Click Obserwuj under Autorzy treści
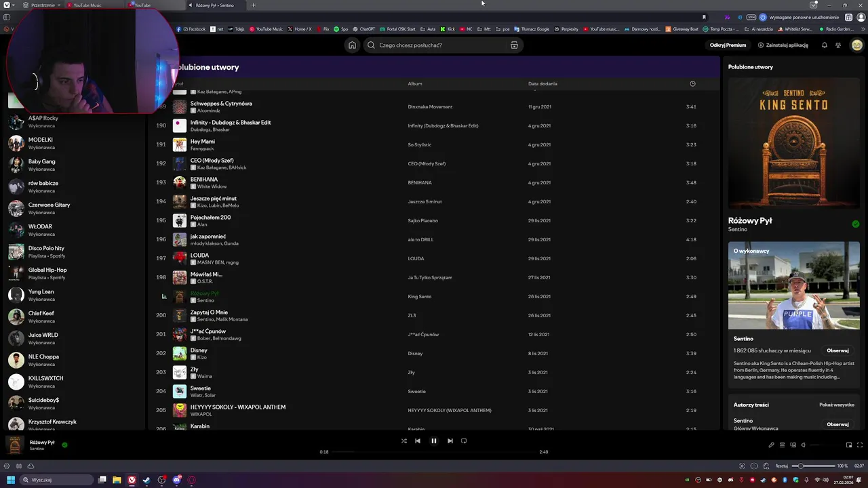Viewport: 868px width, 488px height. pos(837,424)
